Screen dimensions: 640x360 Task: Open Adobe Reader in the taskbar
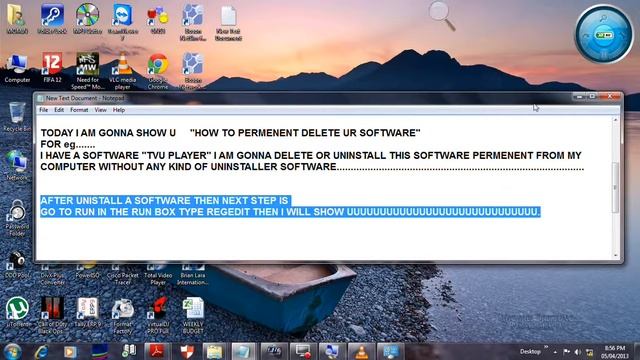[x=157, y=351]
